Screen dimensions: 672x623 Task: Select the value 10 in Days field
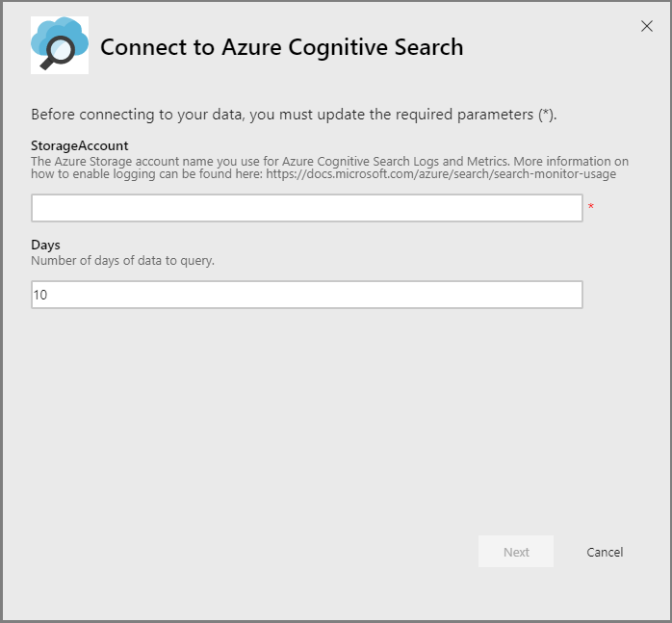[40, 295]
